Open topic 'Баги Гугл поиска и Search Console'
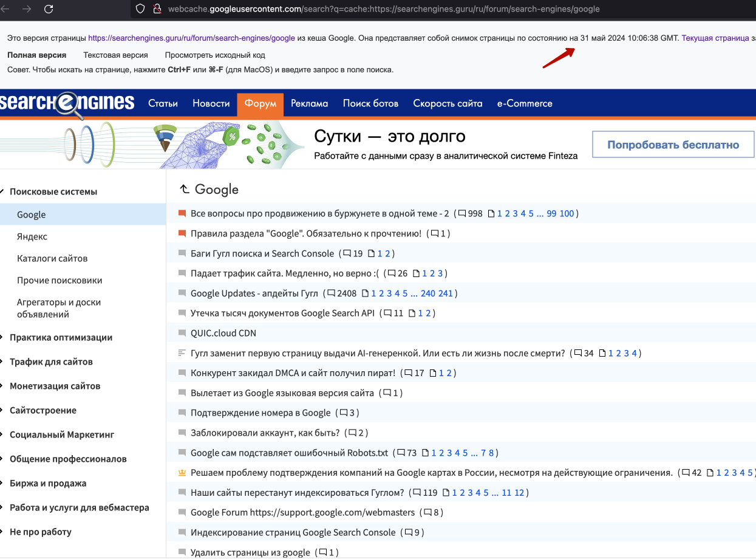 click(262, 253)
